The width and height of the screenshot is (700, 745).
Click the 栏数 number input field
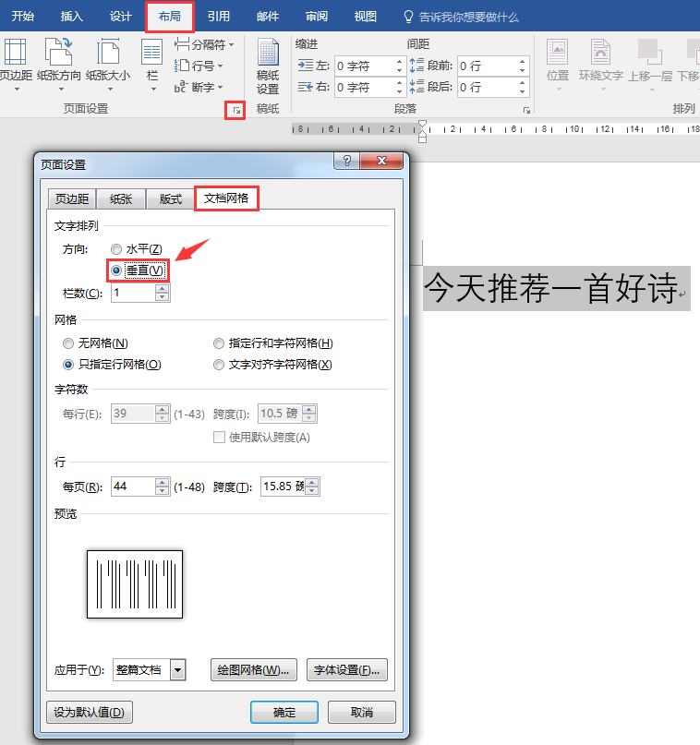pyautogui.click(x=133, y=293)
